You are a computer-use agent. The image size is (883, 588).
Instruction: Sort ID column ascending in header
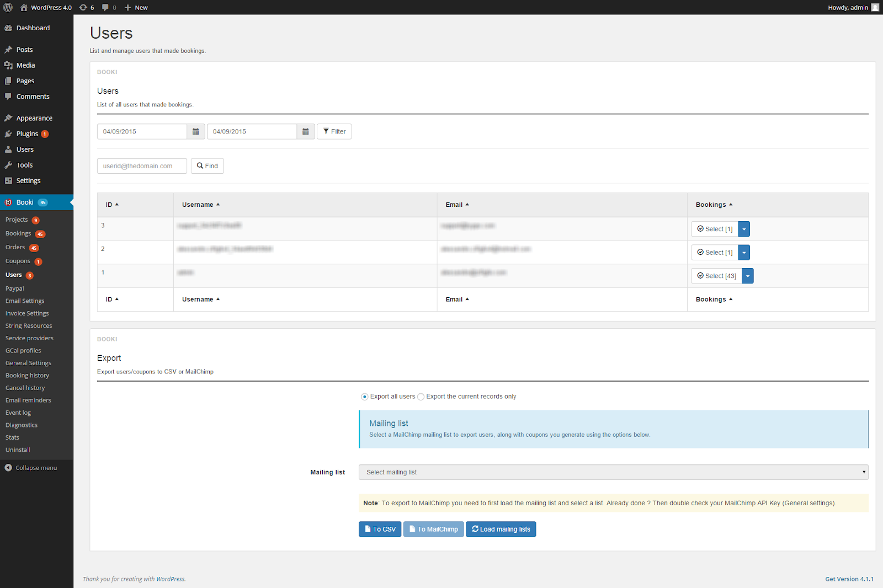pyautogui.click(x=116, y=205)
